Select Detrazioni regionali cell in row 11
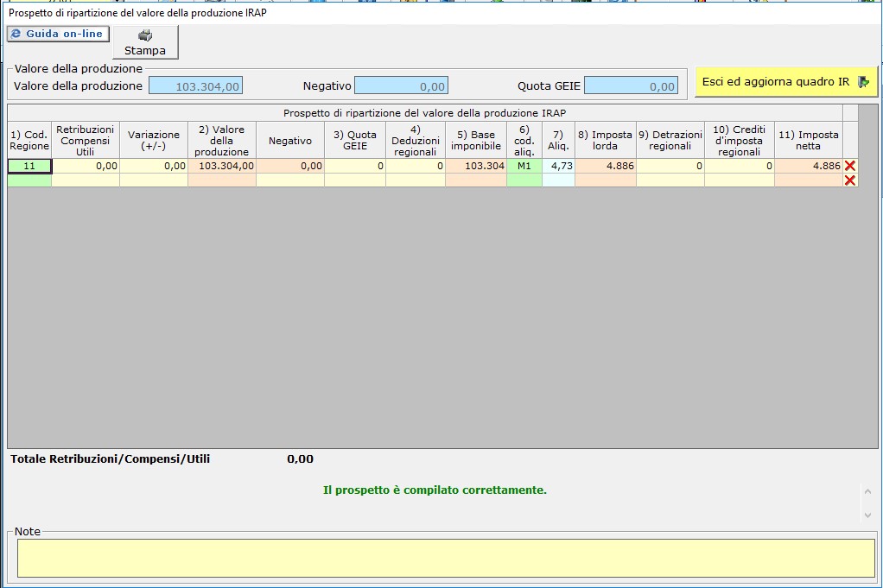883x588 pixels. (670, 166)
